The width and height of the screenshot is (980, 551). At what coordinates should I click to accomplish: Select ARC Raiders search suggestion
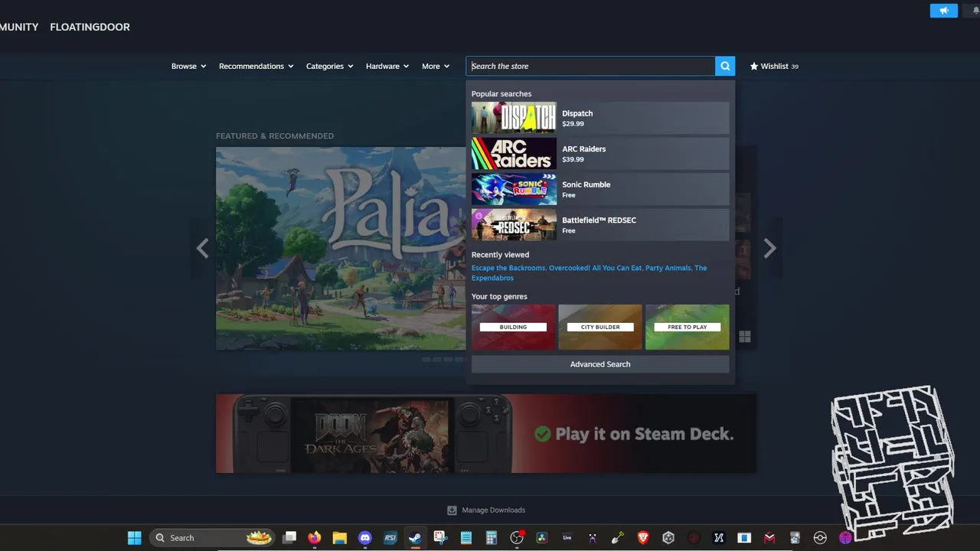pyautogui.click(x=600, y=154)
